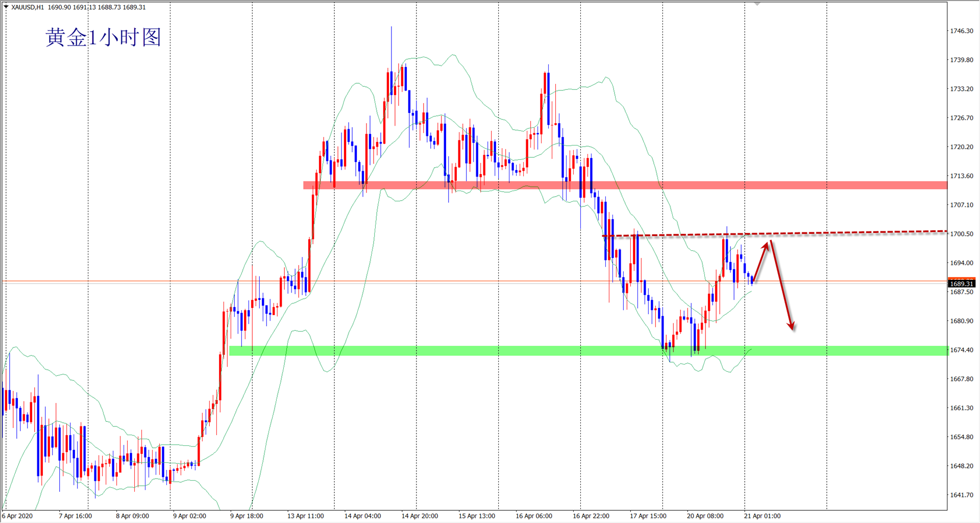The width and height of the screenshot is (980, 523).
Task: Click price scale label 1720.20
Action: pyautogui.click(x=961, y=147)
